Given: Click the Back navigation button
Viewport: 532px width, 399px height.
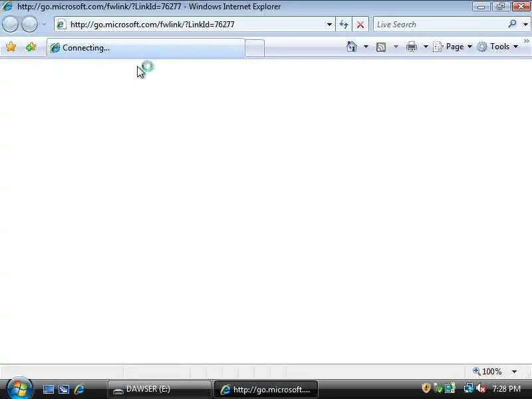Looking at the screenshot, I should [10, 25].
